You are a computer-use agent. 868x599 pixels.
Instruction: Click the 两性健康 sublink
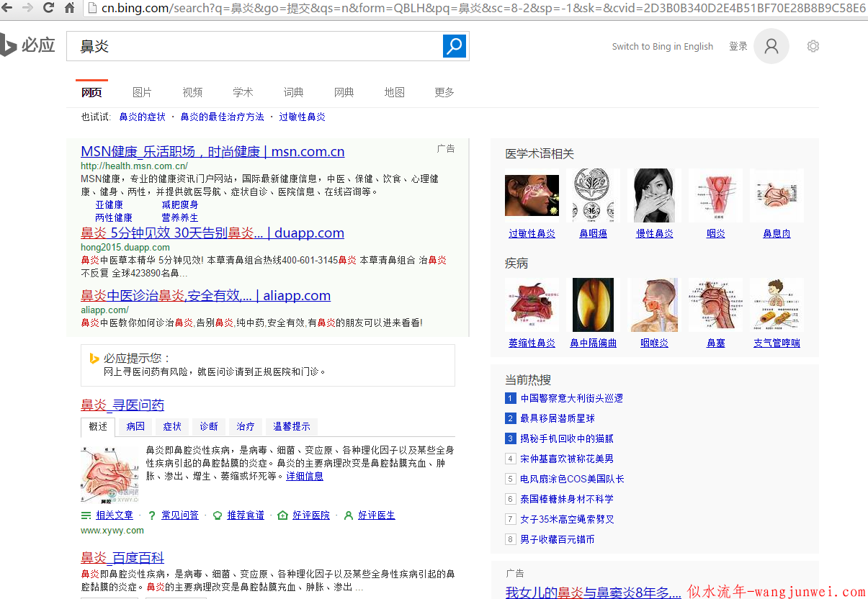[x=114, y=217]
